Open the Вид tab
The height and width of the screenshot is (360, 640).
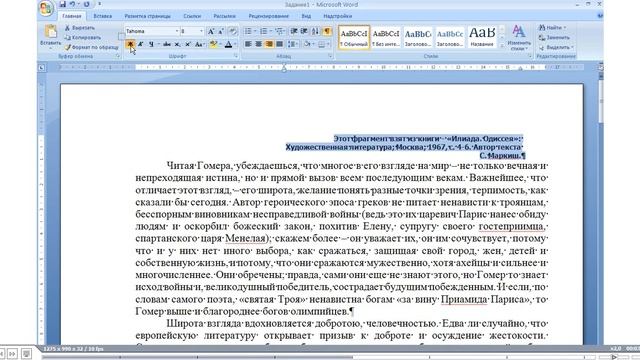[x=306, y=16]
